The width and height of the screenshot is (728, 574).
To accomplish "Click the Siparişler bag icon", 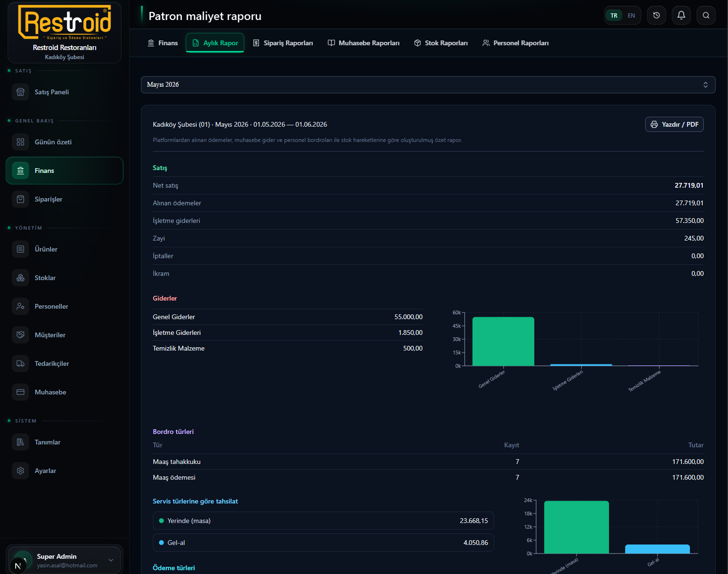I will coord(20,199).
